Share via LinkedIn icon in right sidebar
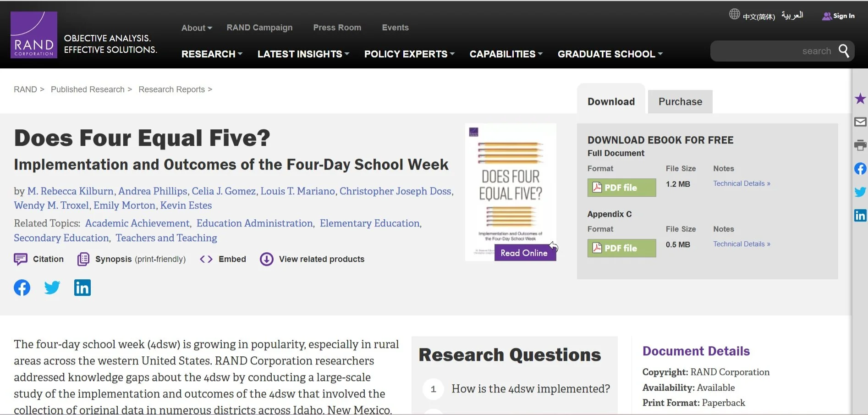The width and height of the screenshot is (868, 415). pyautogui.click(x=860, y=215)
